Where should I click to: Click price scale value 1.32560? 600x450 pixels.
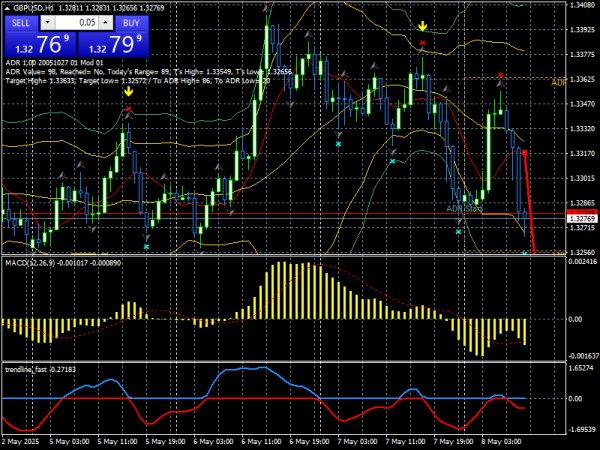[x=582, y=252]
